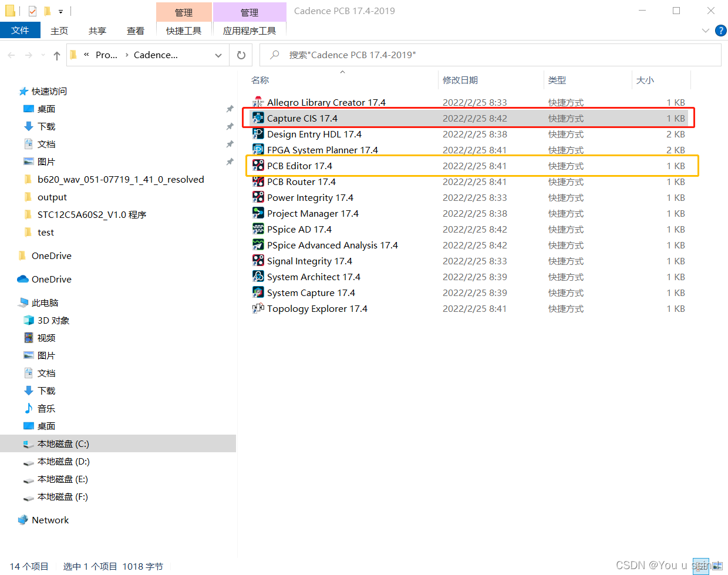This screenshot has width=728, height=575.
Task: Select the System Architect 17.4 icon
Action: tap(258, 277)
